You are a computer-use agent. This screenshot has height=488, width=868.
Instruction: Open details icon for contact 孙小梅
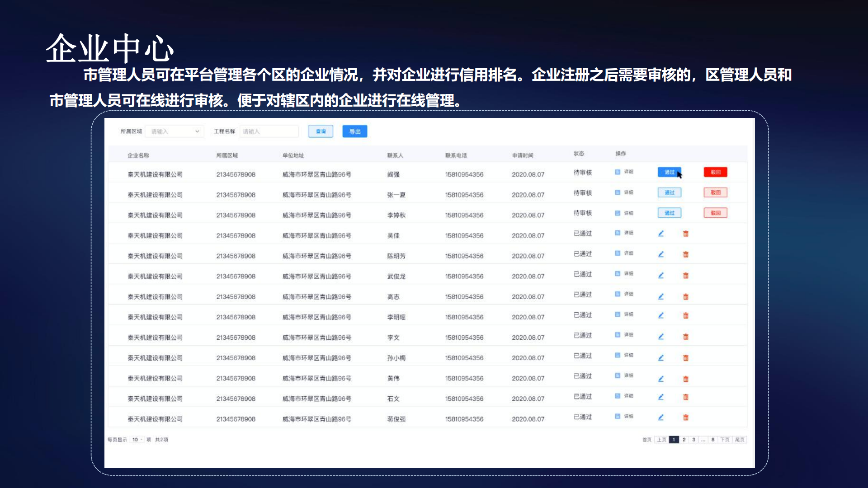618,355
